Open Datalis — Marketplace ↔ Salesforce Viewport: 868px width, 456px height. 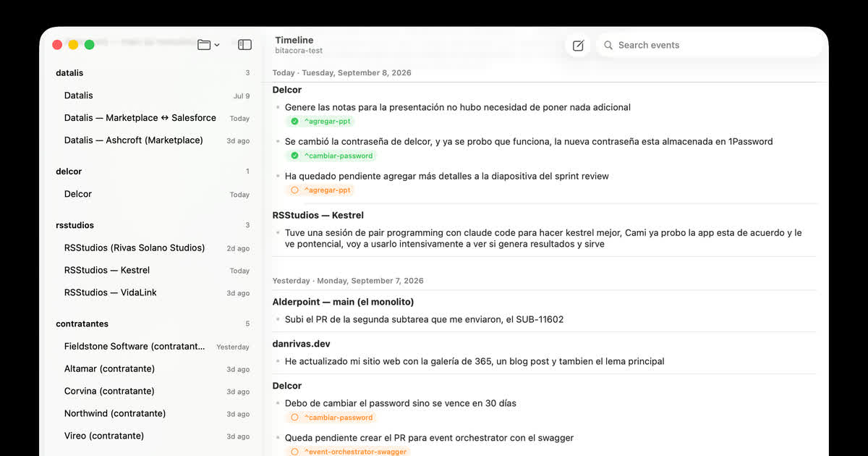coord(156,118)
